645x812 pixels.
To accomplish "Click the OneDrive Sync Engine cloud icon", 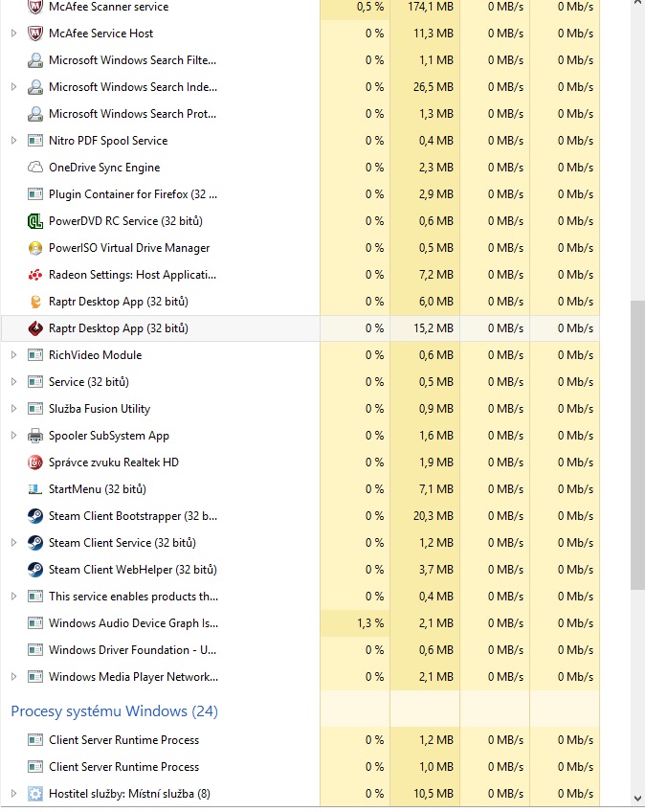I will click(x=35, y=168).
